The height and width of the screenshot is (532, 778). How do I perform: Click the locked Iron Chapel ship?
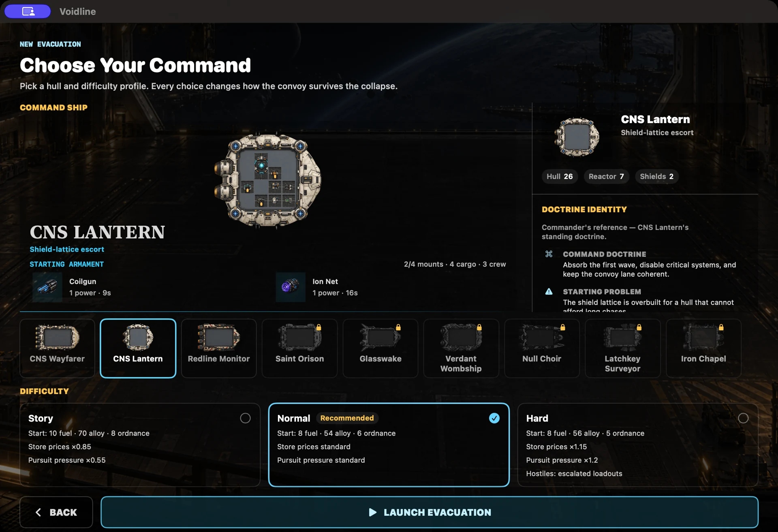coord(703,348)
